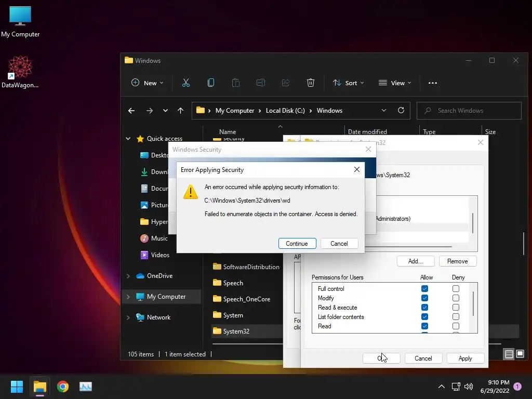Open Google Chrome from taskbar

pyautogui.click(x=63, y=387)
